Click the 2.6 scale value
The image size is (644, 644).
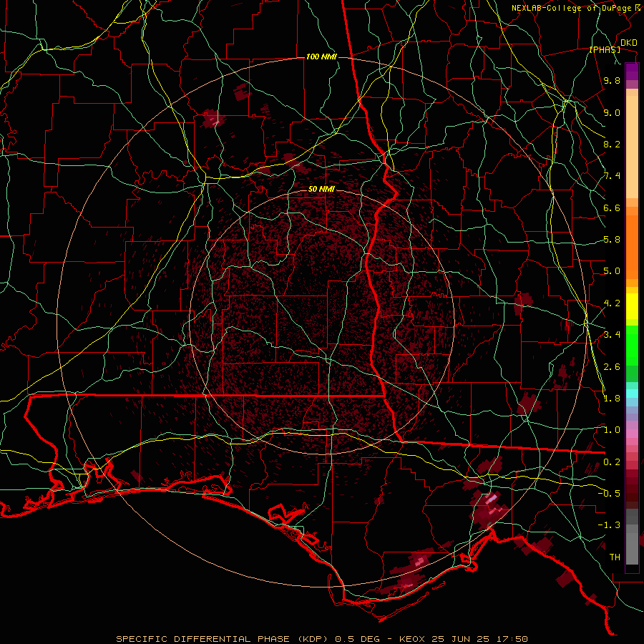click(612, 367)
